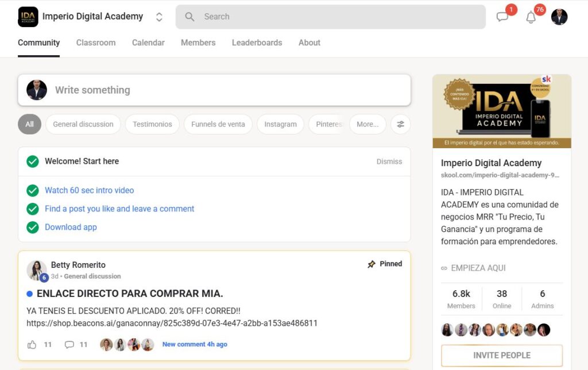Toggle the Download app checkmark

tap(33, 228)
